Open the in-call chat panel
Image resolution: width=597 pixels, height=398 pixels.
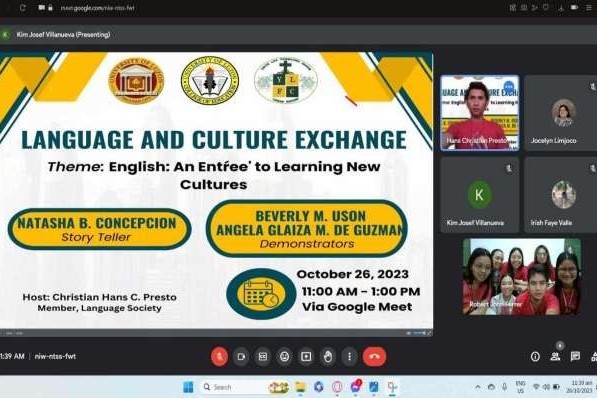(575, 356)
